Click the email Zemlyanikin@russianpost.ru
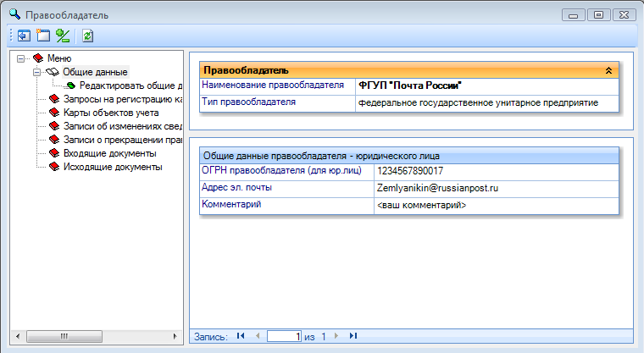644x353 pixels. pyautogui.click(x=437, y=188)
